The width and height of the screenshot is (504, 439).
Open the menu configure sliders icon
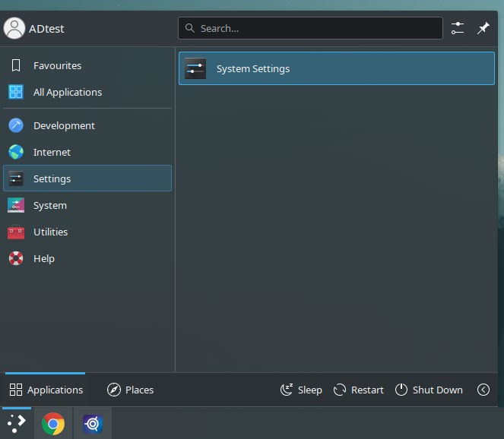pyautogui.click(x=457, y=28)
